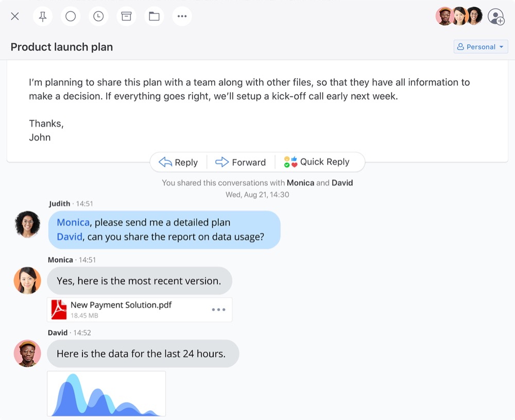Viewport: 515px width, 420px height.
Task: Pin the Product launch plan conversation
Action: pyautogui.click(x=43, y=16)
